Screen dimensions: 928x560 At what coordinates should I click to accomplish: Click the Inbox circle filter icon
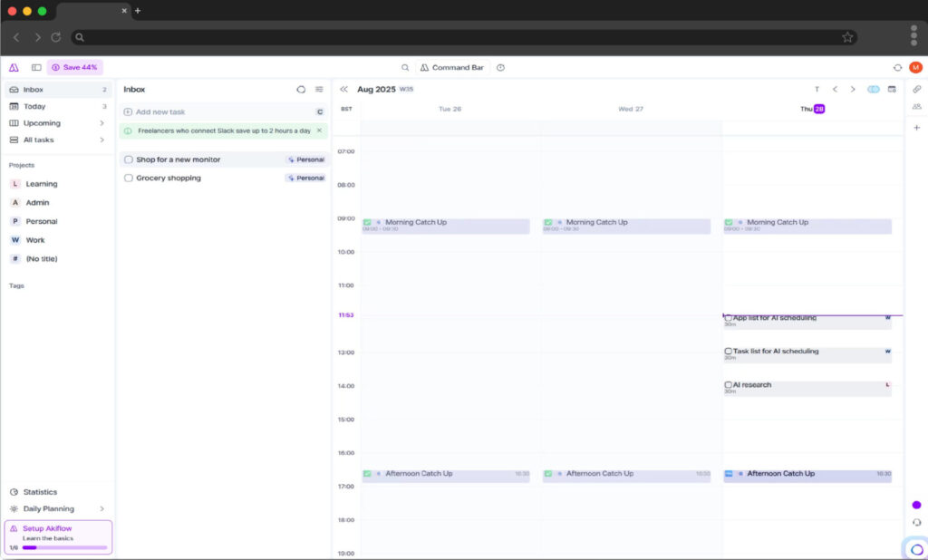coord(301,90)
